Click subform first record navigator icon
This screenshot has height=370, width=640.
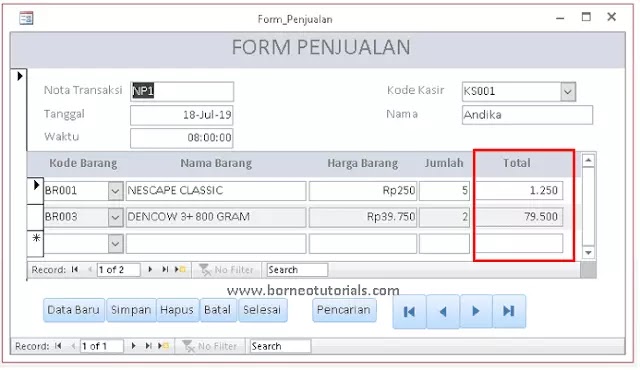click(74, 269)
